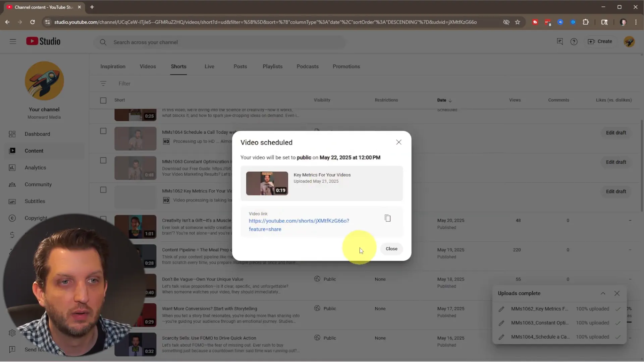
Task: Close the Uploads complete panel
Action: click(617, 293)
